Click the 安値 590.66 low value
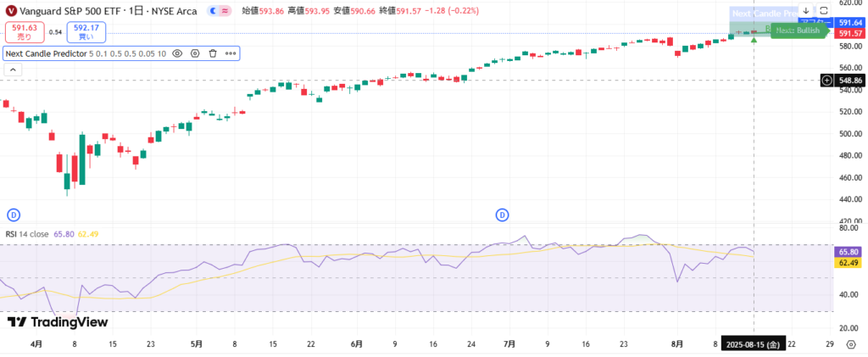The height and width of the screenshot is (357, 868). 354,11
